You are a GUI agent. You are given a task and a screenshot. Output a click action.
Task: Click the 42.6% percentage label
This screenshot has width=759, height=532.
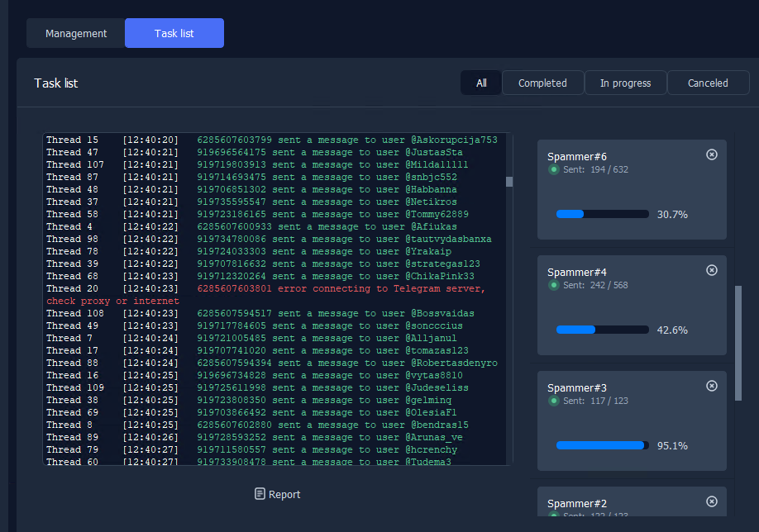point(672,330)
